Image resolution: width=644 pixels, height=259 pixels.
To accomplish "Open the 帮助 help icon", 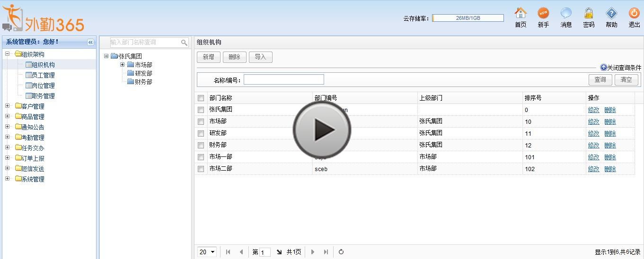I will 611,13.
